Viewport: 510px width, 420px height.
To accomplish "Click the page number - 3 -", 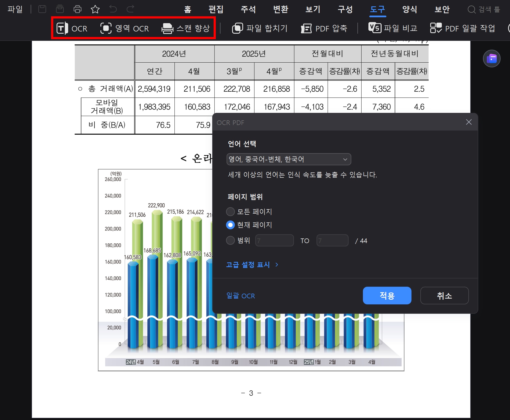I will (x=251, y=393).
